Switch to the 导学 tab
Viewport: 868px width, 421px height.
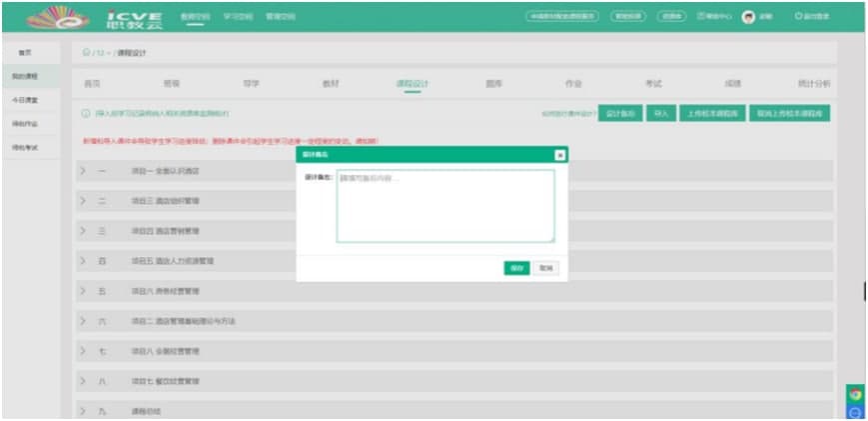point(252,84)
